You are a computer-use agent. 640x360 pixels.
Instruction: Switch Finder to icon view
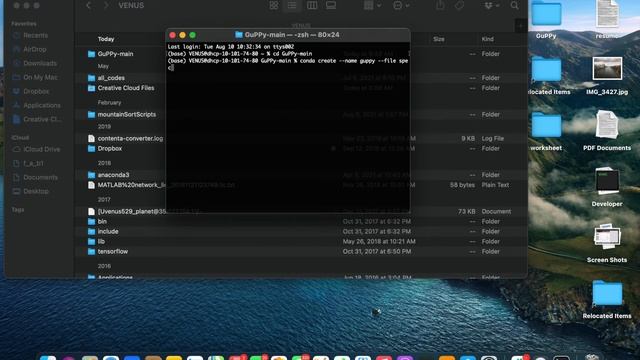[273, 5]
